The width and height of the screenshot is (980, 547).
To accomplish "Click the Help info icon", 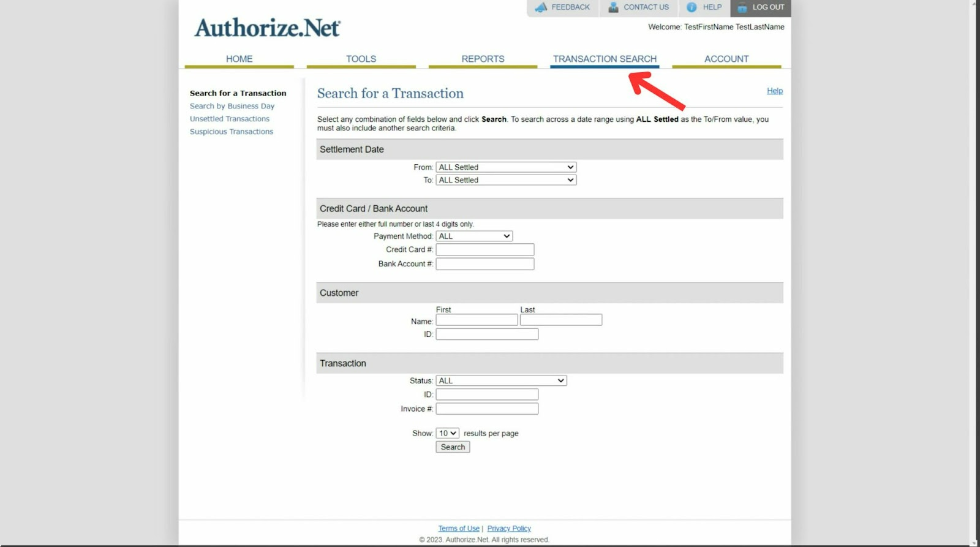I will [692, 7].
